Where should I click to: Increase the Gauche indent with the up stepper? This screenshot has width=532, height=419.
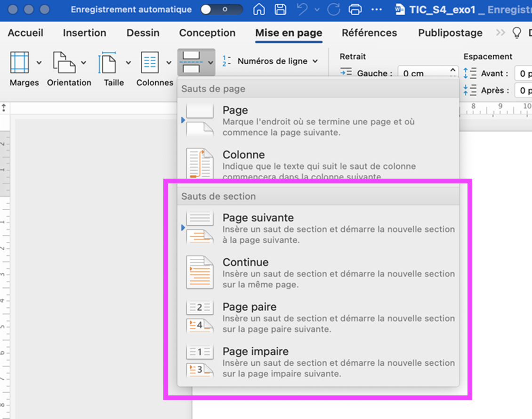[452, 70]
